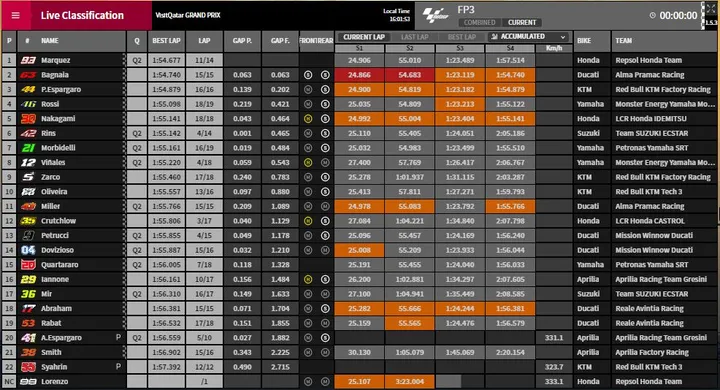
Task: Switch session view to COMBINED
Action: [479, 23]
